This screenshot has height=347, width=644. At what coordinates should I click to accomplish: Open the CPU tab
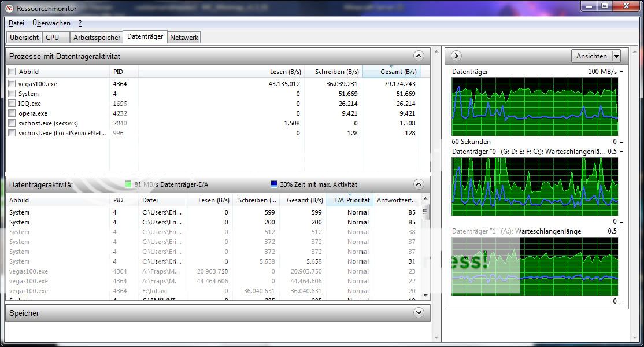coord(53,37)
